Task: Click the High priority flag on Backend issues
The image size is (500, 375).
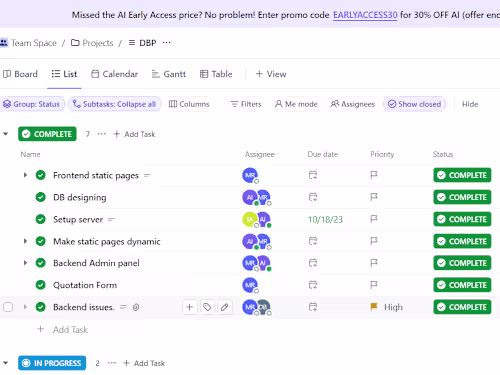Action: pyautogui.click(x=374, y=307)
